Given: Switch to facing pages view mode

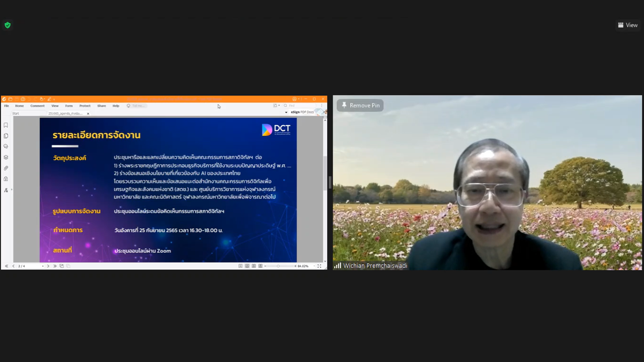Looking at the screenshot, I should (254, 266).
